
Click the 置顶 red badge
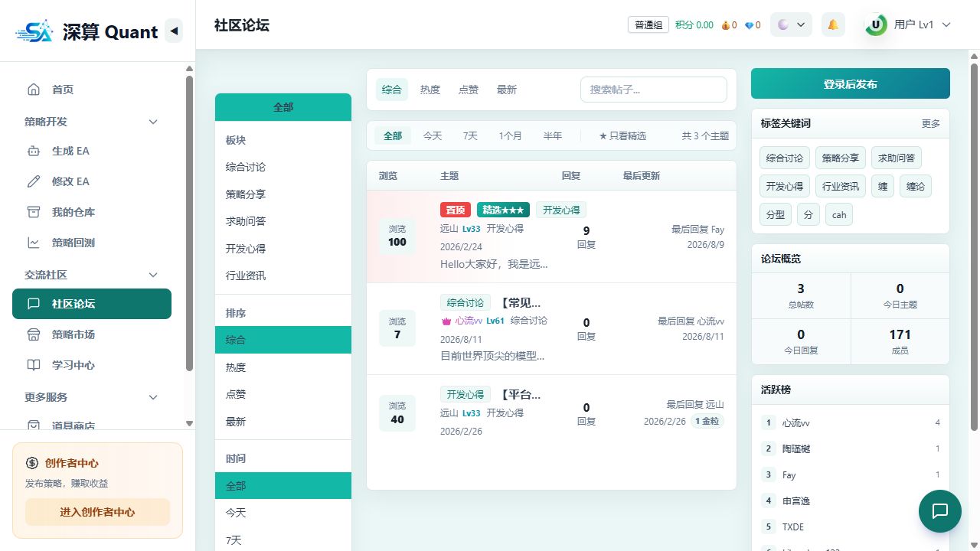(x=456, y=210)
